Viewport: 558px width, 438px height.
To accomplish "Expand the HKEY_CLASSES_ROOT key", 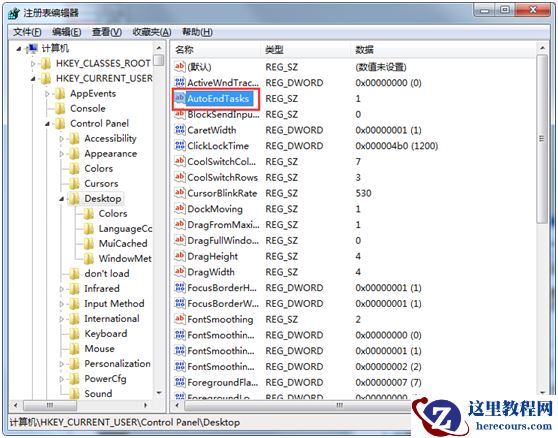I will pyautogui.click(x=33, y=64).
